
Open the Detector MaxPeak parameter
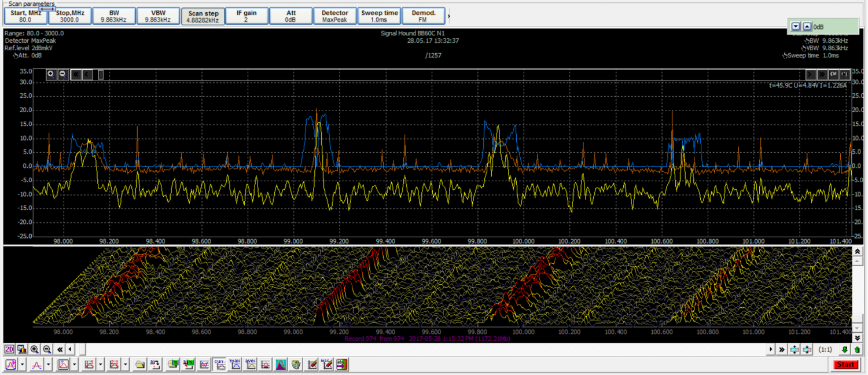(335, 16)
